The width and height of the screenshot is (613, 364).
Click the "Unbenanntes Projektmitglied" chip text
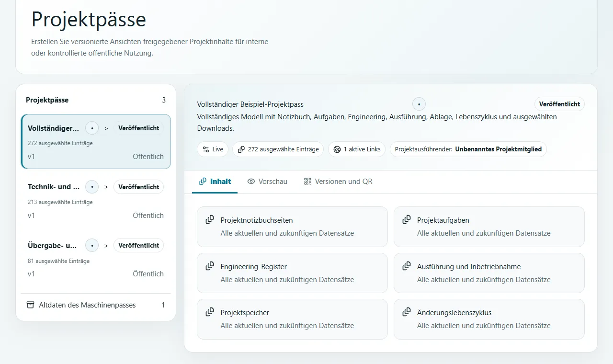(499, 149)
